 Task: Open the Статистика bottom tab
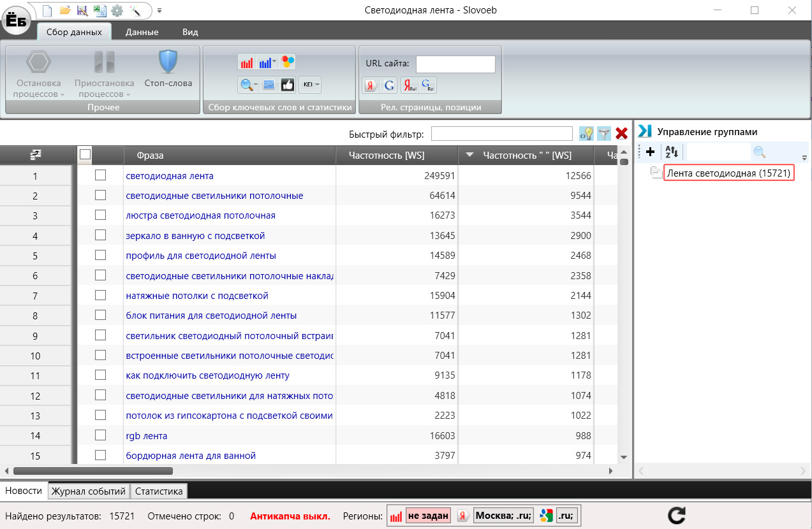[x=159, y=491]
